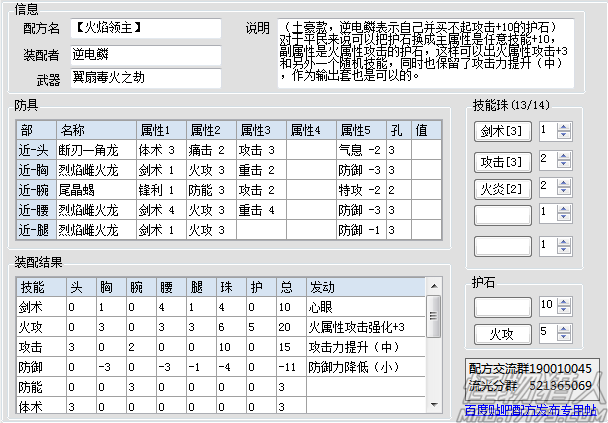Click the 配方名 field containing 【火焰领主】
Viewport: 608px width, 423px height.
coord(147,29)
